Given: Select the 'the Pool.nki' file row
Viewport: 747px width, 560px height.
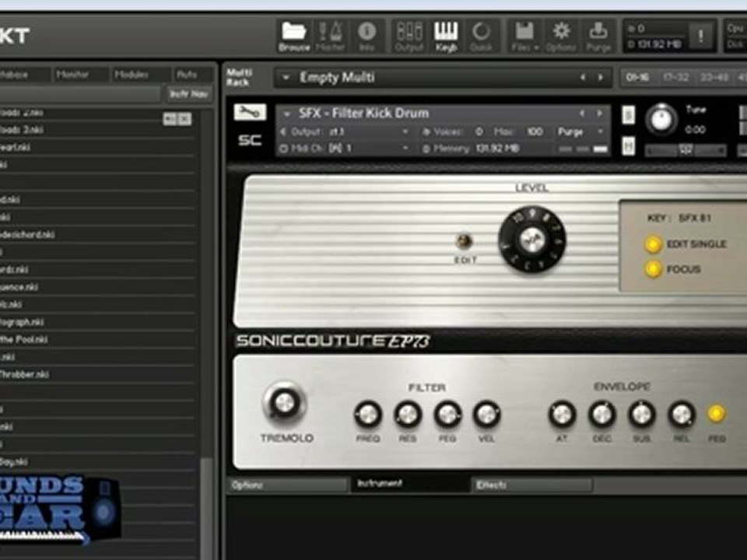Looking at the screenshot, I should (97, 340).
